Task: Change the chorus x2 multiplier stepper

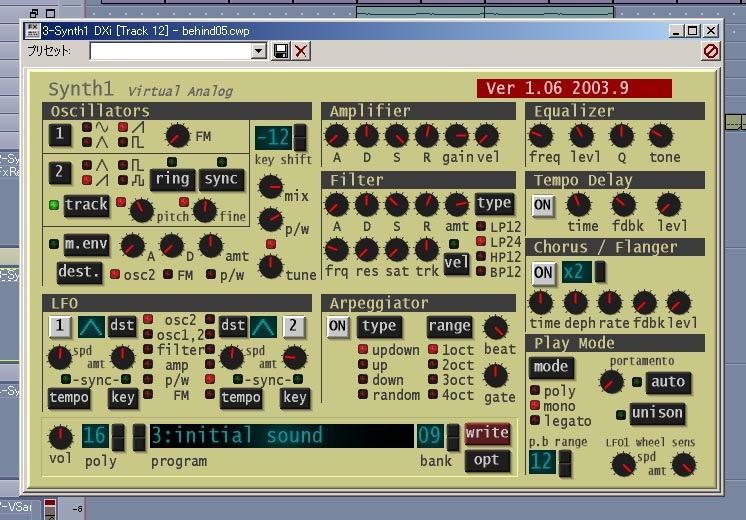Action: tap(600, 272)
